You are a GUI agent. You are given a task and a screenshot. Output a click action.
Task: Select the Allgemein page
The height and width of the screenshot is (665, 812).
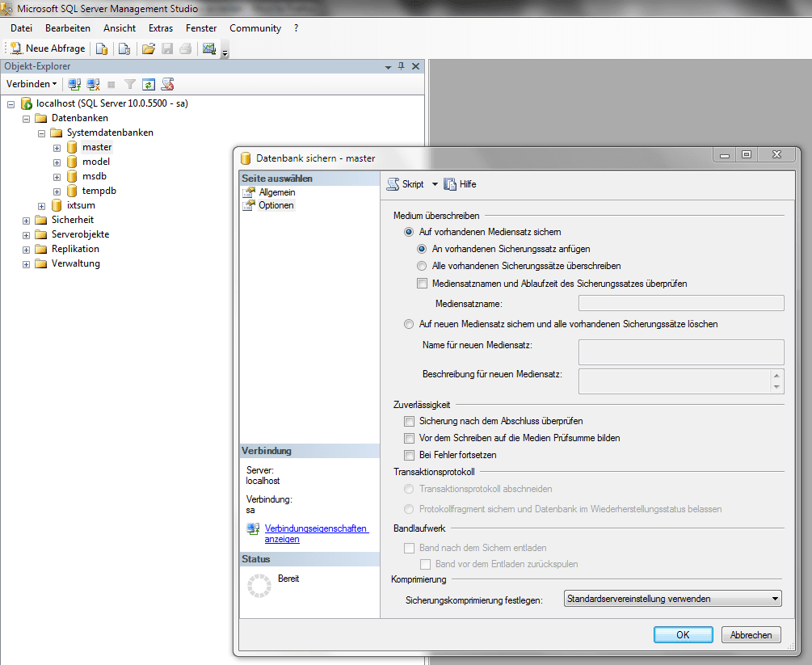276,192
